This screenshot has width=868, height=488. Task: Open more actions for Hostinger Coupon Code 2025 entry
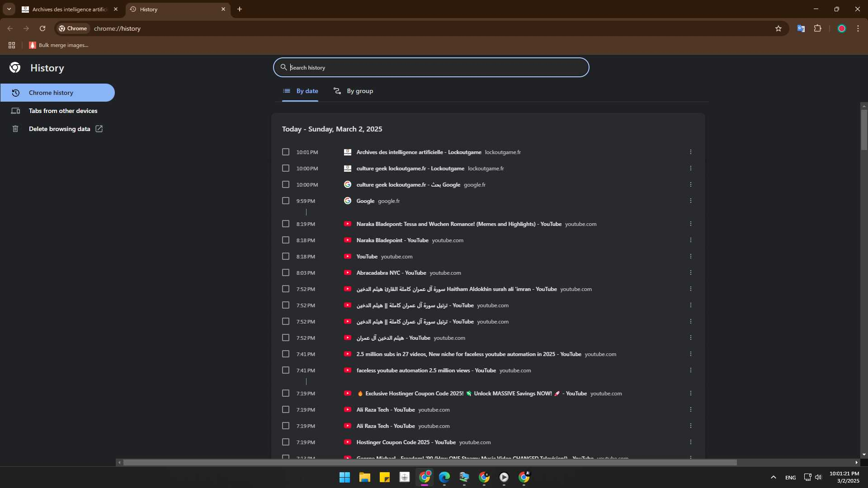pos(691,442)
